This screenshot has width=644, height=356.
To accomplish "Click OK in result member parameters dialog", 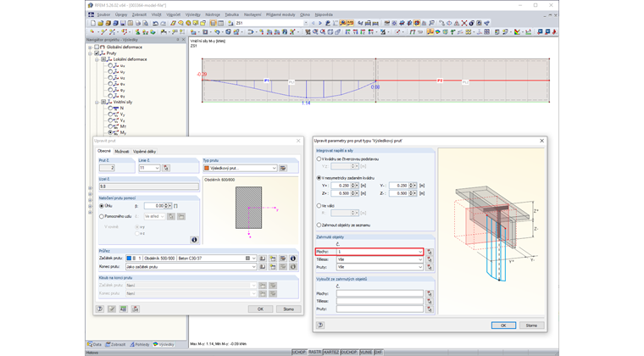I will 502,325.
